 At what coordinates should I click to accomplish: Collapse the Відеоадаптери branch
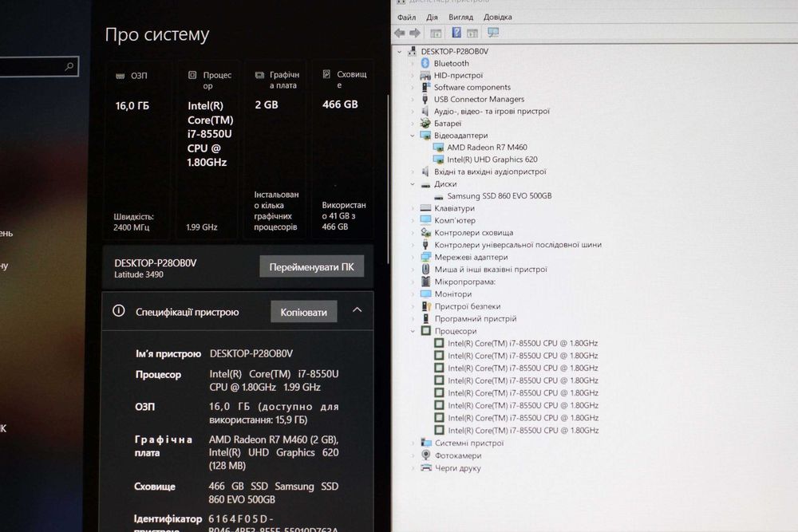tap(413, 136)
